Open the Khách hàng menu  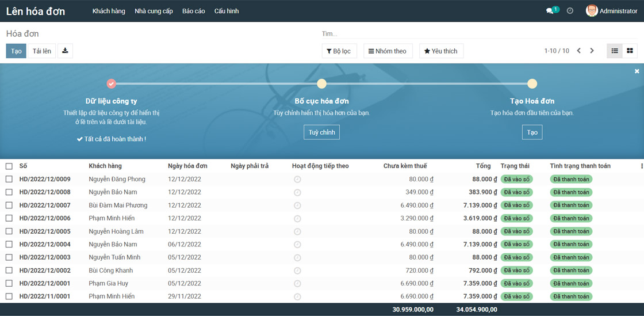[x=109, y=11]
